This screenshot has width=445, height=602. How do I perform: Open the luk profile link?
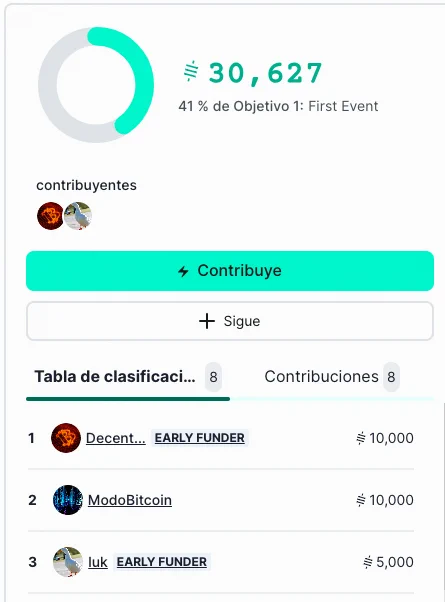point(98,562)
